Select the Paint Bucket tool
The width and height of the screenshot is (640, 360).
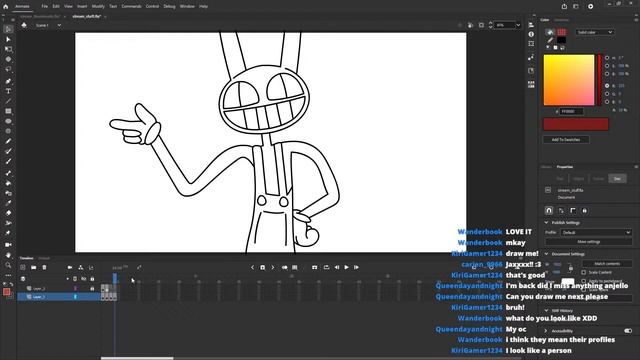(x=8, y=183)
